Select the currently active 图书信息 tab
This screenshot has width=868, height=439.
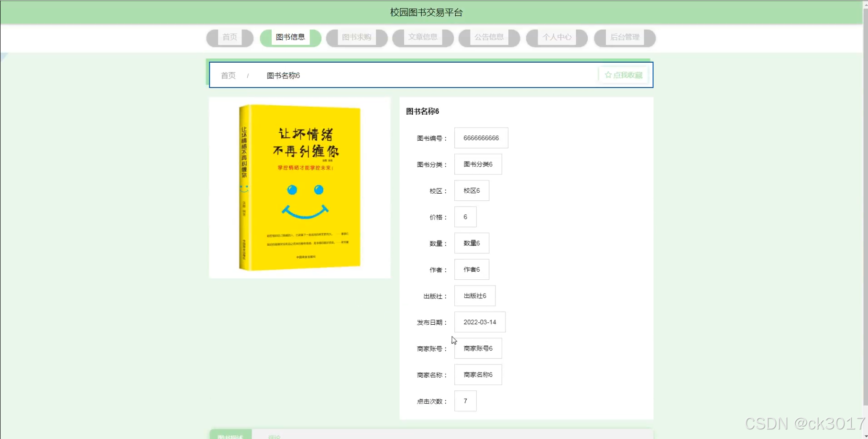(x=290, y=37)
